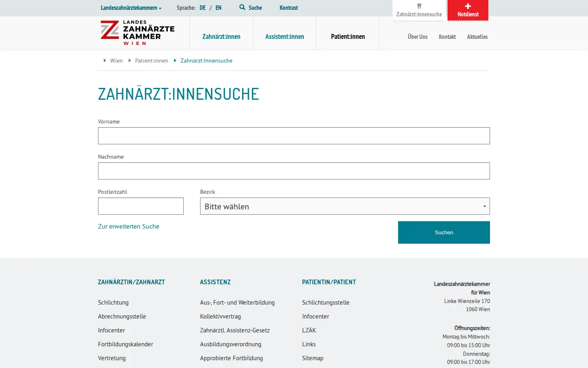Open the red Notdienst tab
588x368 pixels.
tap(468, 10)
